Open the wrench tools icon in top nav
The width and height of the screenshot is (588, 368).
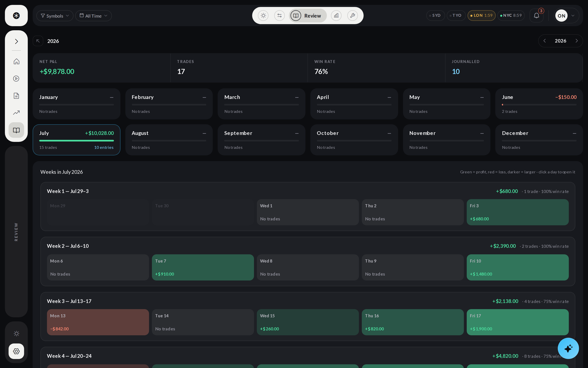coord(353,16)
